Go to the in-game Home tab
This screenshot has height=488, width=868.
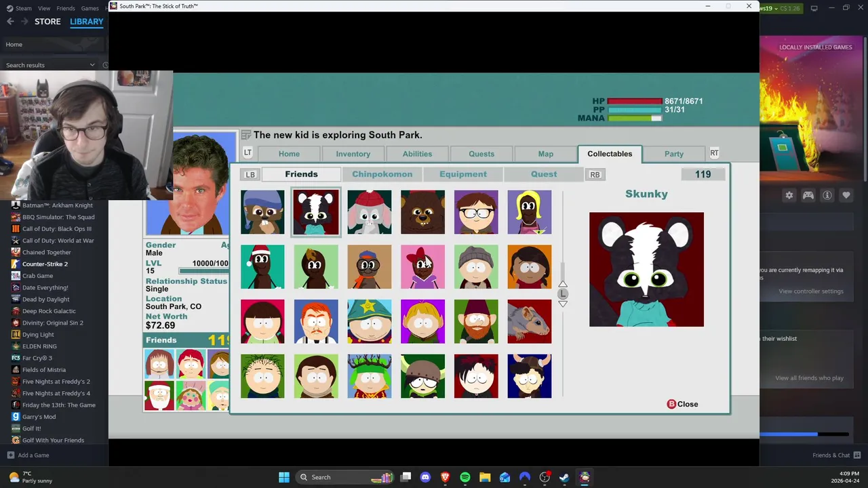coord(289,154)
